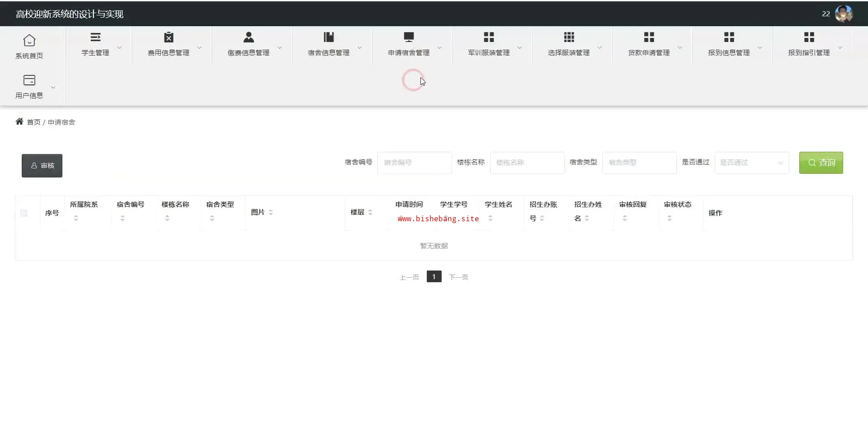Expand the 报到信息管理 menu chevron
Viewport: 868px width, 429px height.
click(x=760, y=47)
